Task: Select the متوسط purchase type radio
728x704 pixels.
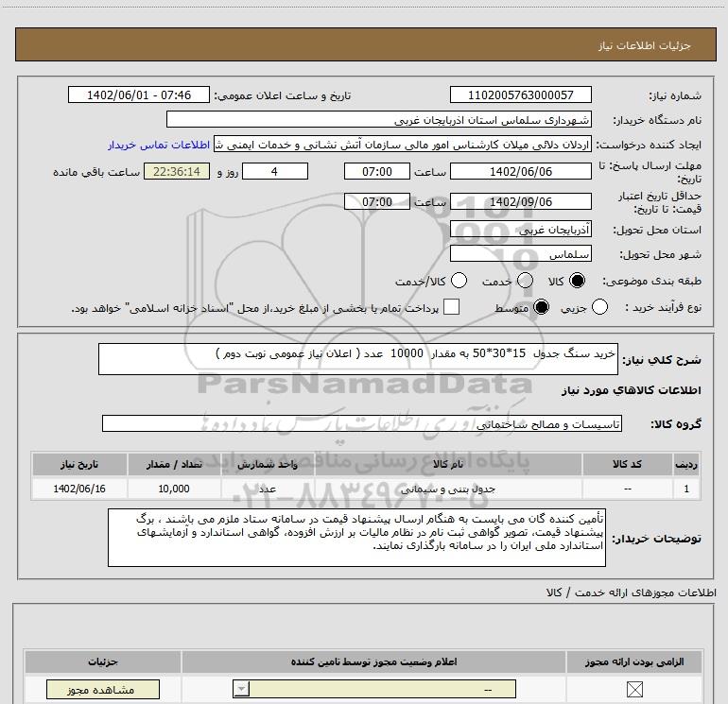Action: (541, 307)
